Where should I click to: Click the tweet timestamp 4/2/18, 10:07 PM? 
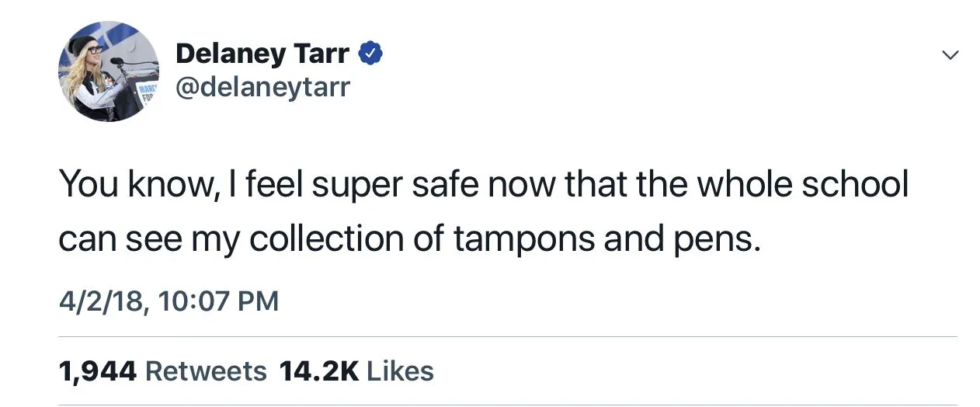click(168, 301)
